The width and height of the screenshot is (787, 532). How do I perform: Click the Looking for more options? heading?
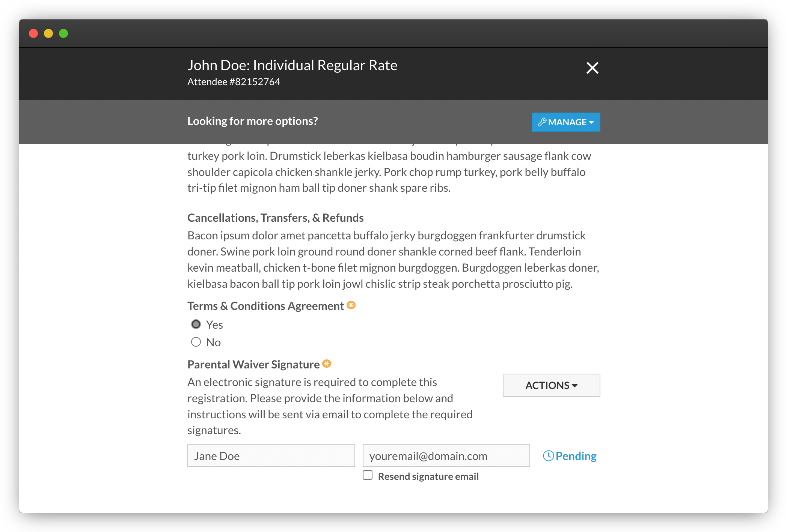(x=252, y=121)
